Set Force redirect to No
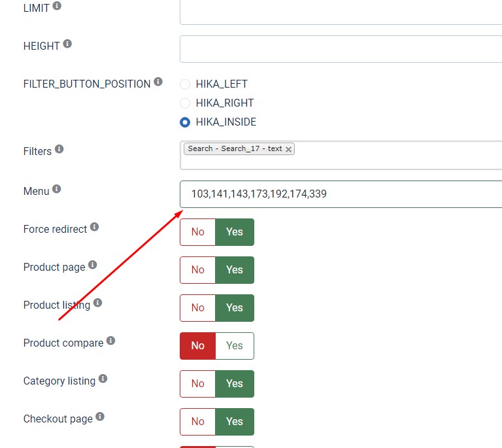The width and height of the screenshot is (502, 448). coord(197,232)
